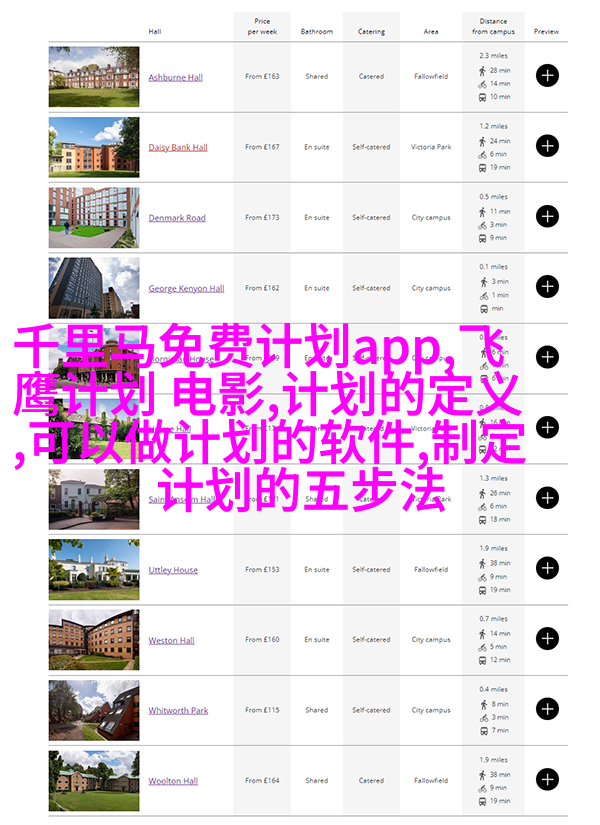Select the Catering column header
This screenshot has height=825, width=600.
click(371, 32)
